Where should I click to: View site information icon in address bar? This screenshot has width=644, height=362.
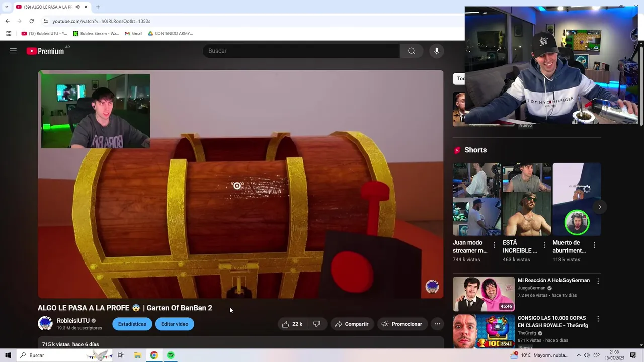pos(46,21)
